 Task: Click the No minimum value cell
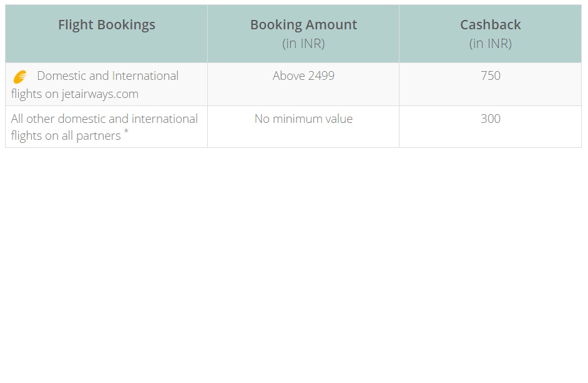point(303,119)
